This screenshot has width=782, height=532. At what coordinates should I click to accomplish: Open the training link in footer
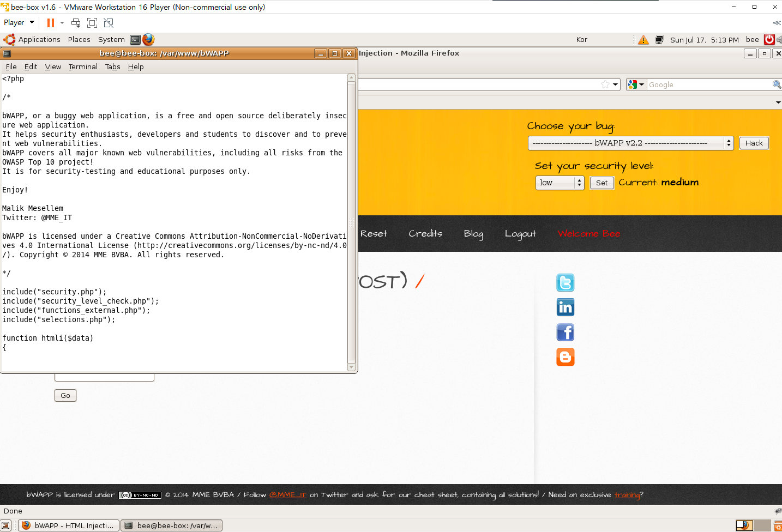[x=627, y=495]
